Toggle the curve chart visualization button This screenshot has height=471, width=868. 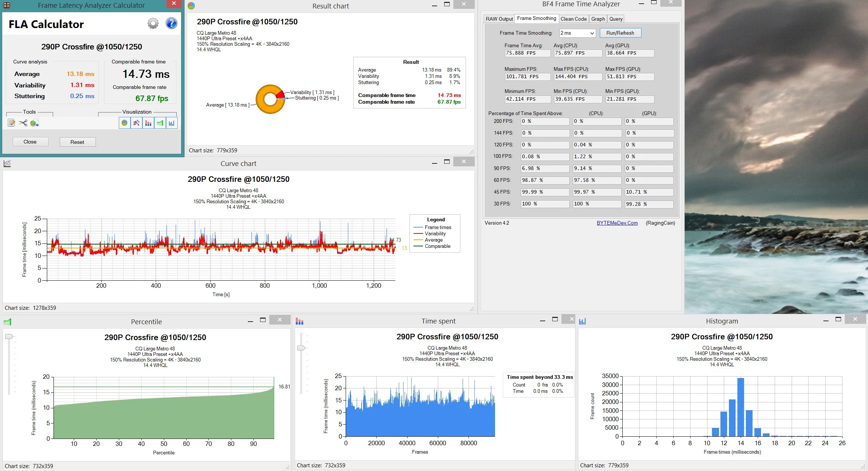click(x=136, y=123)
